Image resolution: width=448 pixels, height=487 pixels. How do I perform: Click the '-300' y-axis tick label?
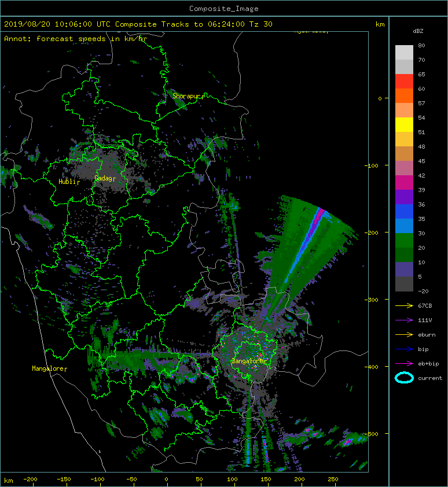[371, 300]
